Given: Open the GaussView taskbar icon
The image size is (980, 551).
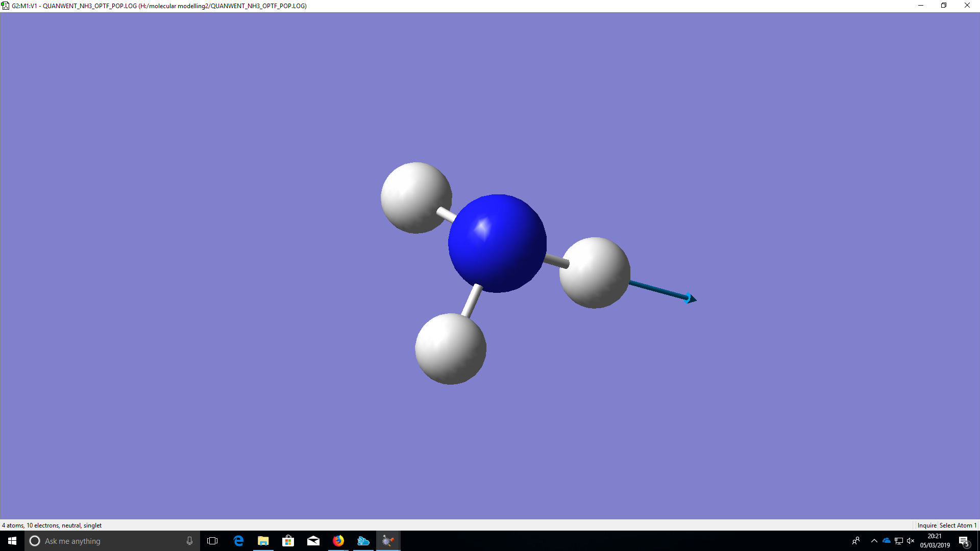Looking at the screenshot, I should coord(388,541).
